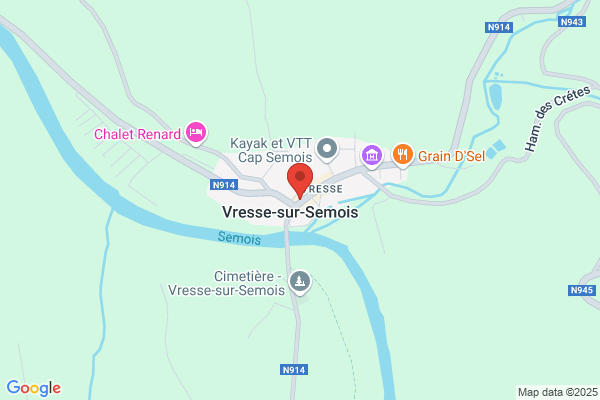Open the Grain D'Sel restaurant icon
Viewport: 600px width, 400px height.
coord(403,155)
